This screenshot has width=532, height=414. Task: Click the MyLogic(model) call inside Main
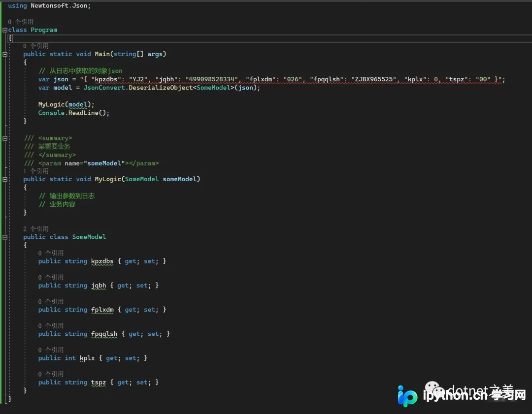pos(66,104)
